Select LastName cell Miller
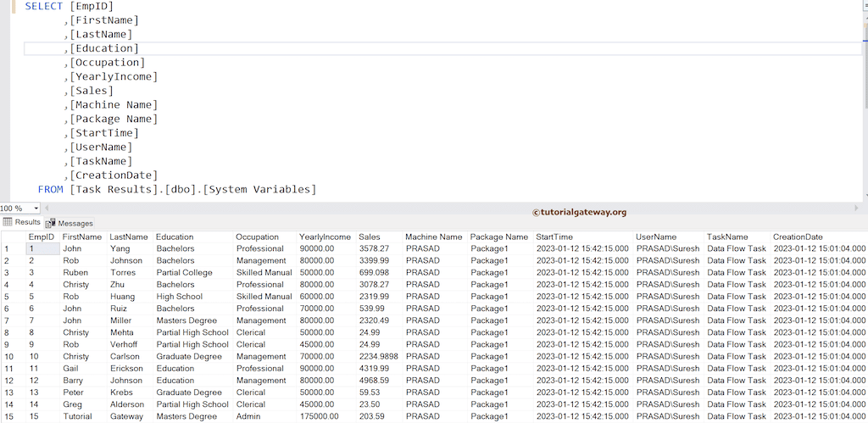 130,320
